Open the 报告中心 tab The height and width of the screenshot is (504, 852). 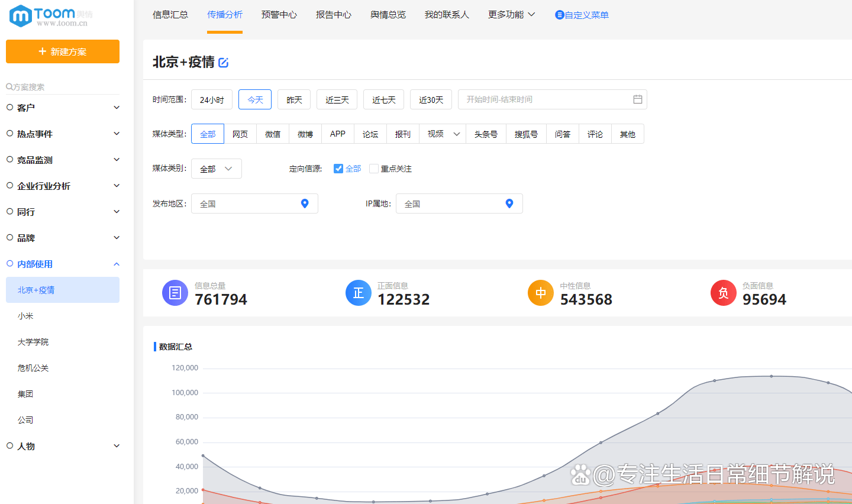click(334, 15)
